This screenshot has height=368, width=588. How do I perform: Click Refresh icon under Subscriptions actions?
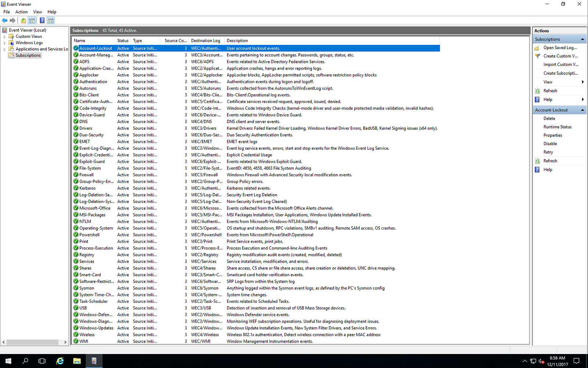pyautogui.click(x=537, y=91)
